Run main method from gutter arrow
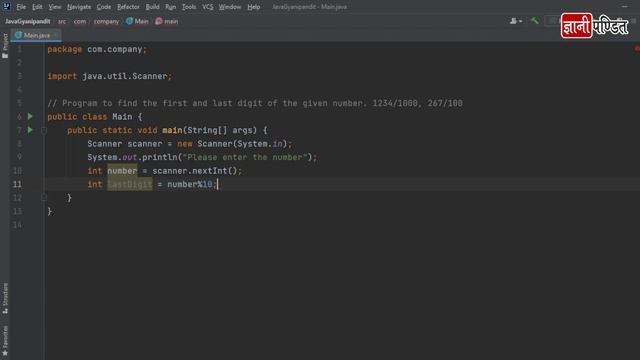Image resolution: width=640 pixels, height=360 pixels. [30, 130]
